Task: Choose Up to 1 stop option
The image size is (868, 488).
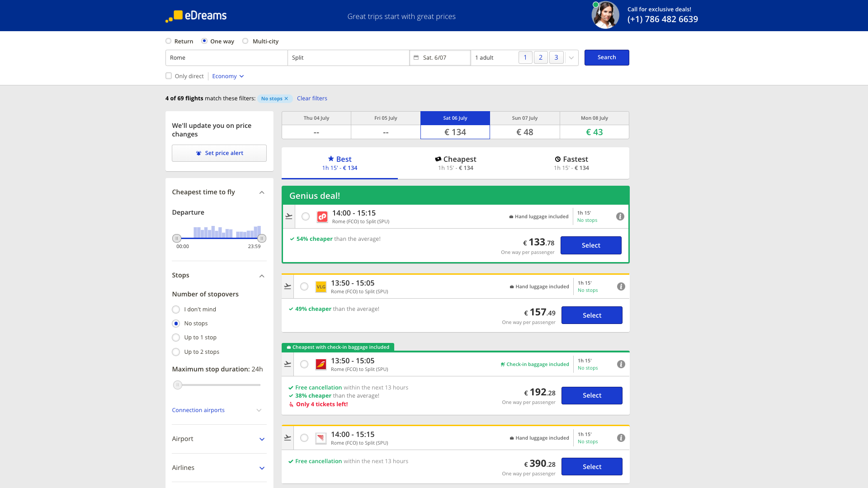Action: 176,338
